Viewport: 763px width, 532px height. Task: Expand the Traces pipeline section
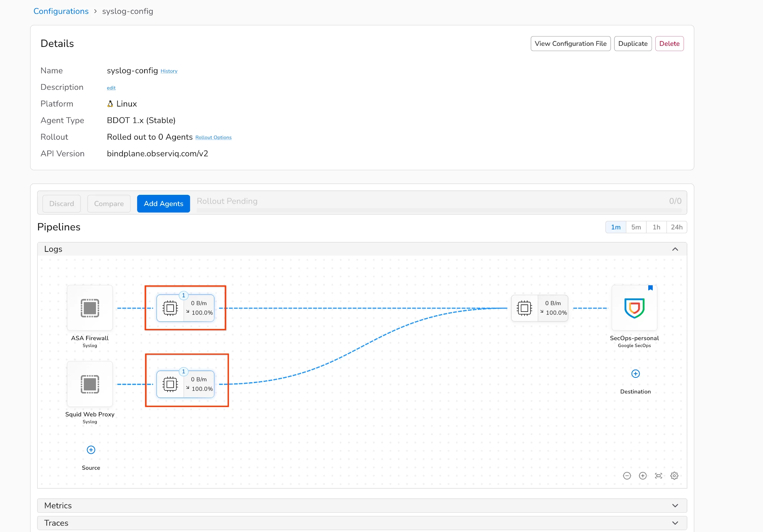coord(675,523)
